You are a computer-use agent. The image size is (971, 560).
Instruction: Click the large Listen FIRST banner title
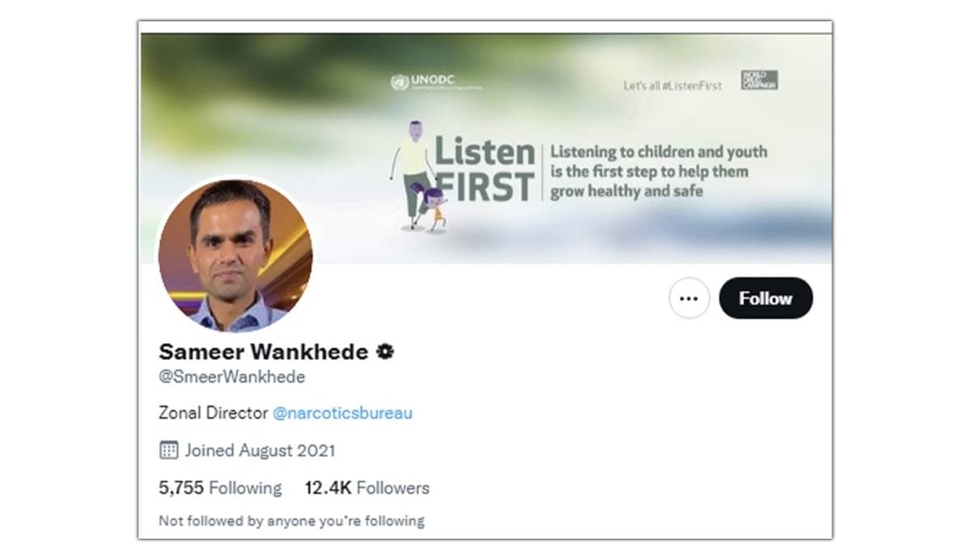485,169
